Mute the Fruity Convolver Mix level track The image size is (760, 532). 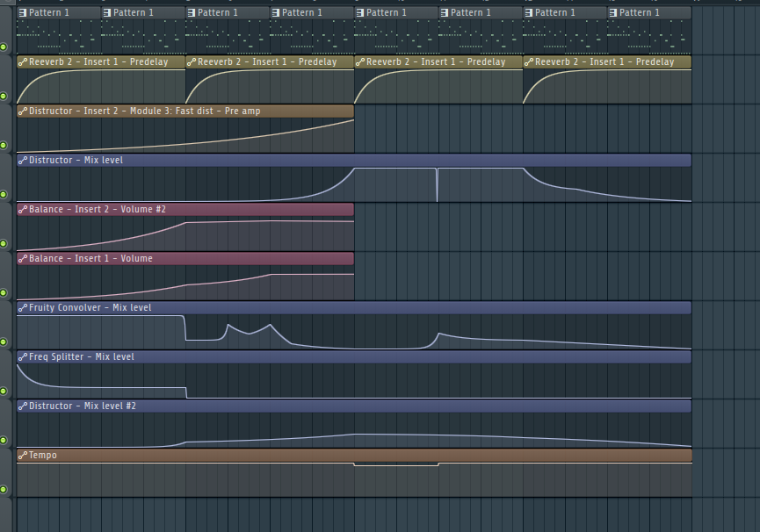(x=4, y=341)
